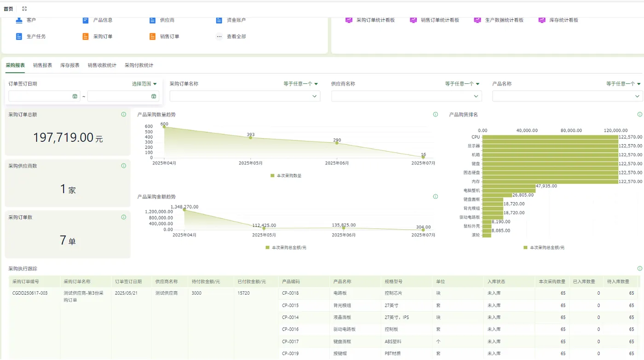644x360 pixels.
Task: Toggle 本次采购总金额/元 legend under ranking chart
Action: click(544, 247)
